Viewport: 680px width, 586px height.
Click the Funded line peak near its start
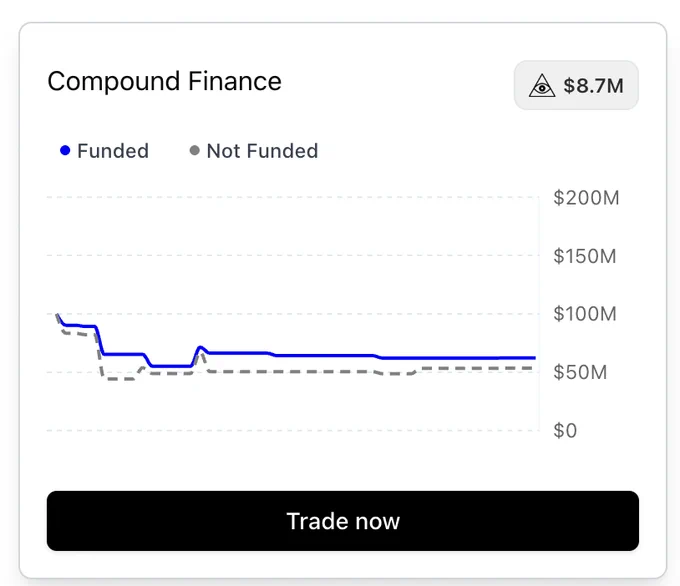[57, 314]
